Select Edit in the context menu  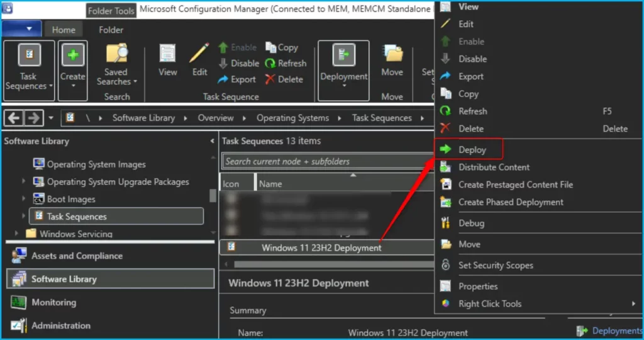tap(466, 25)
